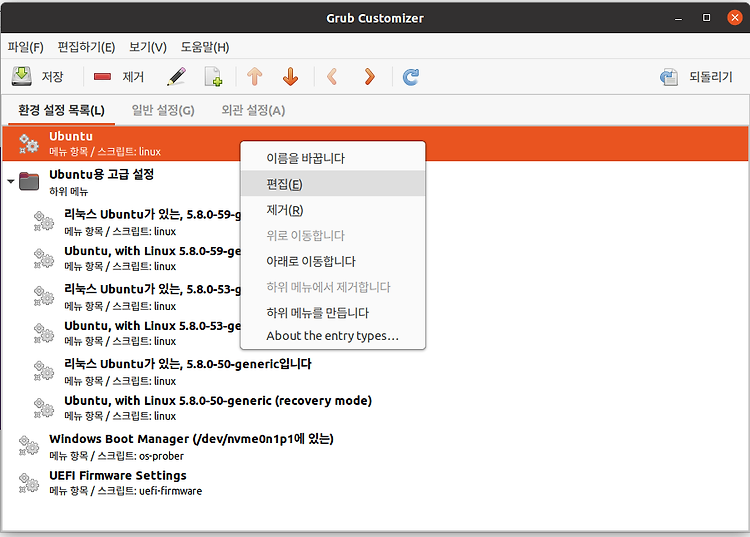Click the blue reload icon
Screen dimensions: 750x537
click(x=411, y=77)
